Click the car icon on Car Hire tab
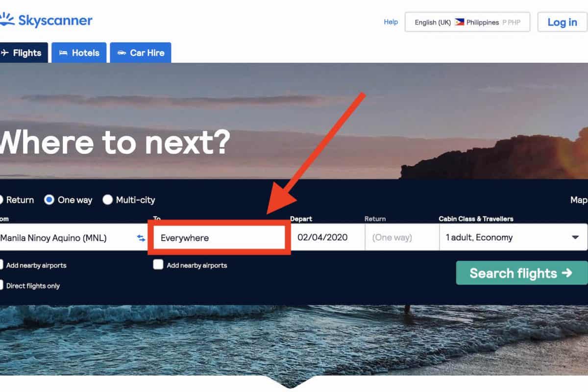The image size is (588, 392). coord(122,53)
